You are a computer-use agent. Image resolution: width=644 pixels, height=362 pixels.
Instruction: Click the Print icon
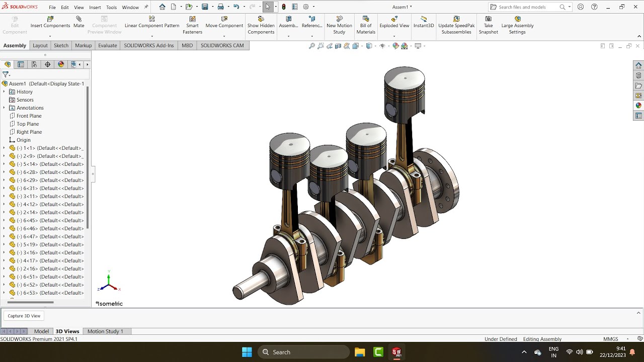[220, 7]
